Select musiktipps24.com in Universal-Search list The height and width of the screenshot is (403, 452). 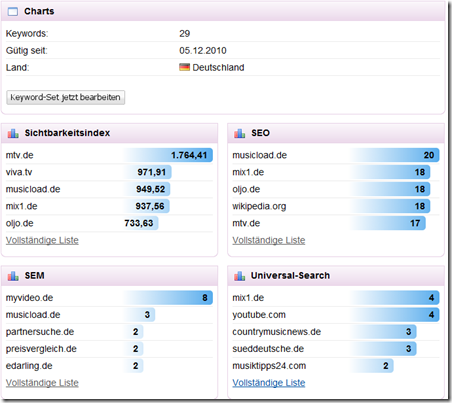click(269, 366)
